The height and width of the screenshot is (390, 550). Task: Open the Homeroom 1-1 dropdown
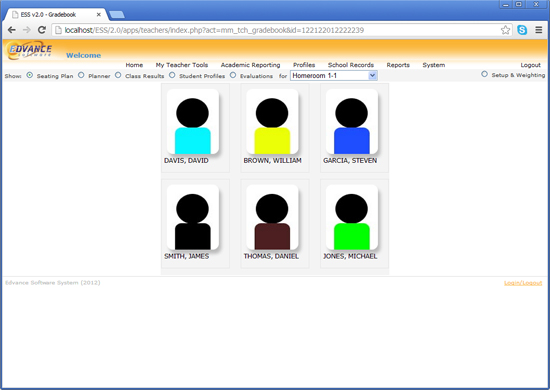pyautogui.click(x=334, y=76)
